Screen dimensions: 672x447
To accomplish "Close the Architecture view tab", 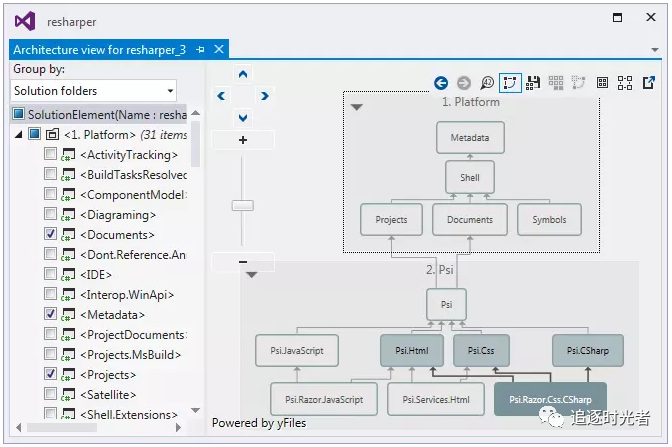I will pyautogui.click(x=220, y=49).
